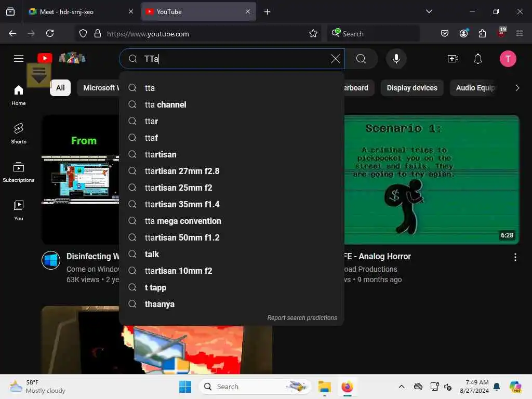
Task: View site security lock info
Action: [x=98, y=33]
